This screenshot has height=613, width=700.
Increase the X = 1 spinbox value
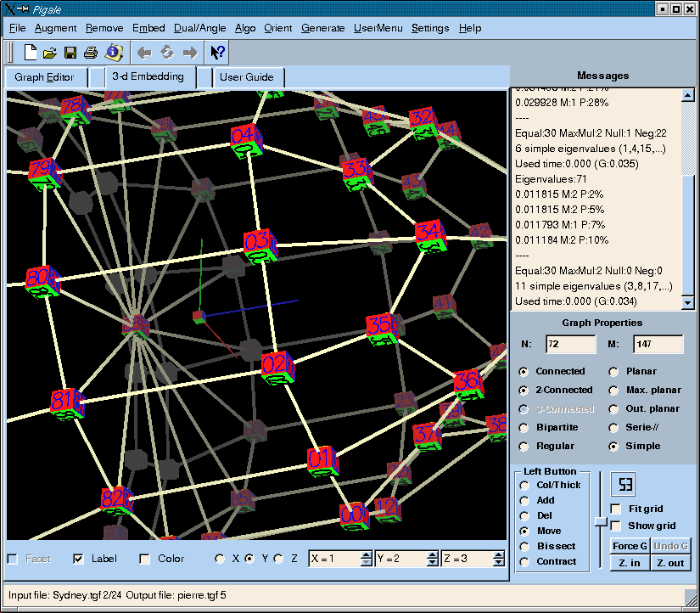(367, 554)
